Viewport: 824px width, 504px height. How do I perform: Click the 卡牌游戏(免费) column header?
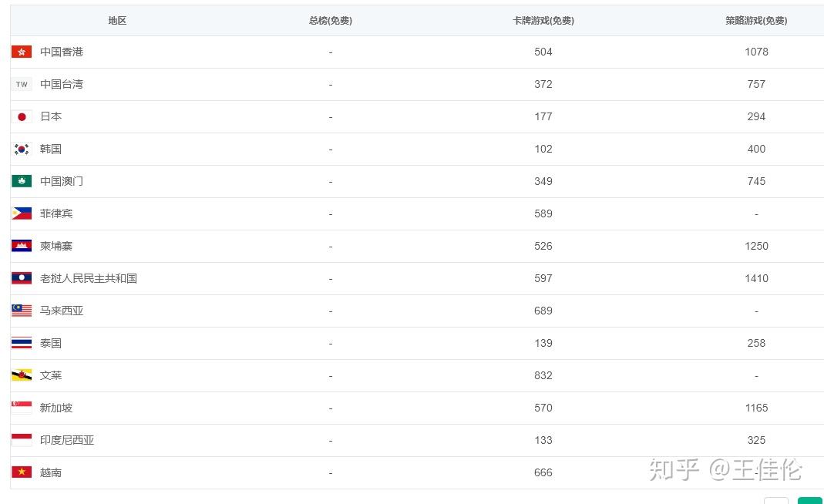coord(543,21)
